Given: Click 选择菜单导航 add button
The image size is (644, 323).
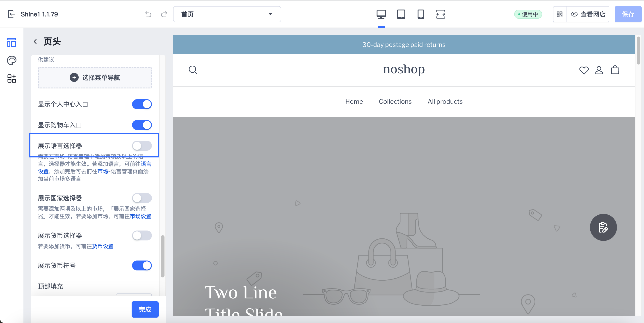Looking at the screenshot, I should coord(95,78).
